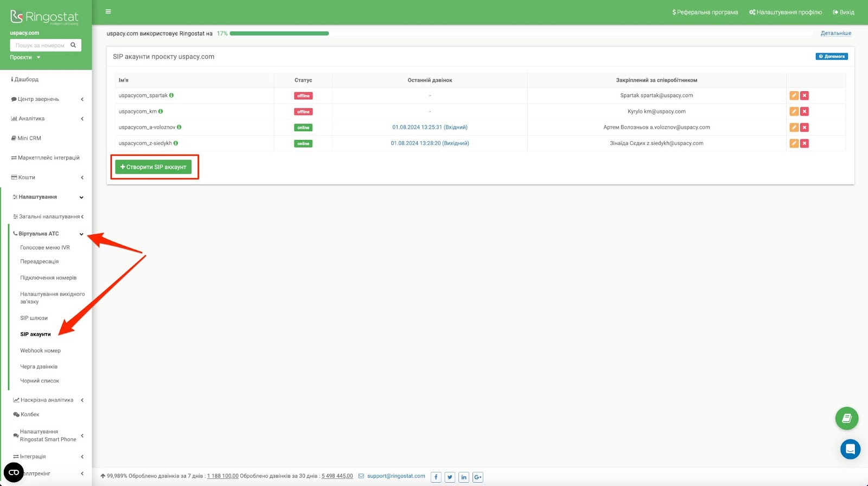
Task: Edit uspacycom_z-siedykh with pencil icon
Action: [x=794, y=143]
